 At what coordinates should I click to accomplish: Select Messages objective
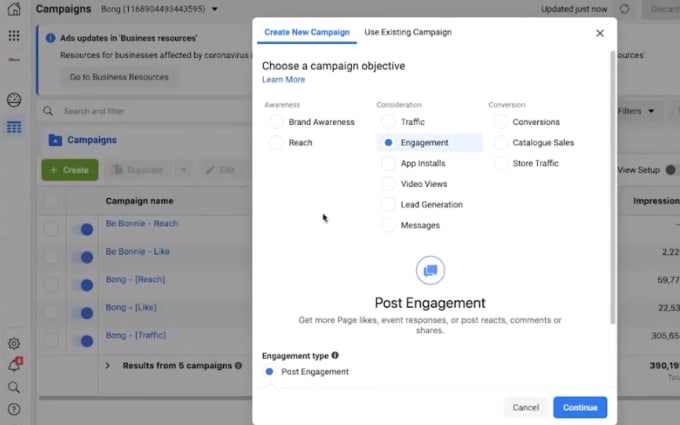pyautogui.click(x=389, y=225)
